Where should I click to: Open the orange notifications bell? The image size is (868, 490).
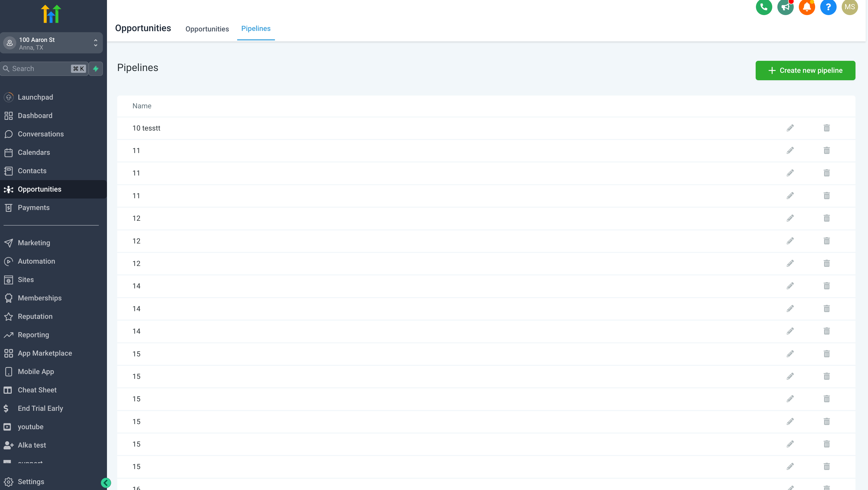(807, 7)
